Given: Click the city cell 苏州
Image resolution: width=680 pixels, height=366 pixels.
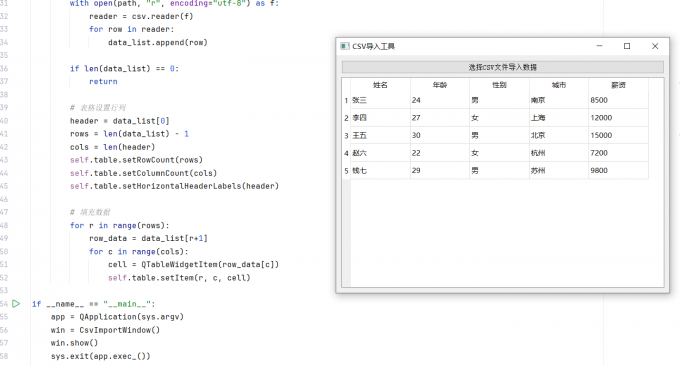Looking at the screenshot, I should coord(559,170).
